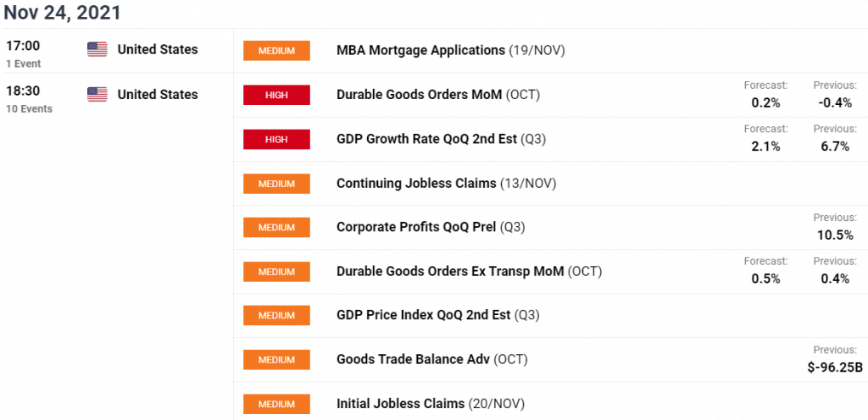Click the Nov 24, 2021 date header
Screen dimensions: 868x420
tap(62, 12)
